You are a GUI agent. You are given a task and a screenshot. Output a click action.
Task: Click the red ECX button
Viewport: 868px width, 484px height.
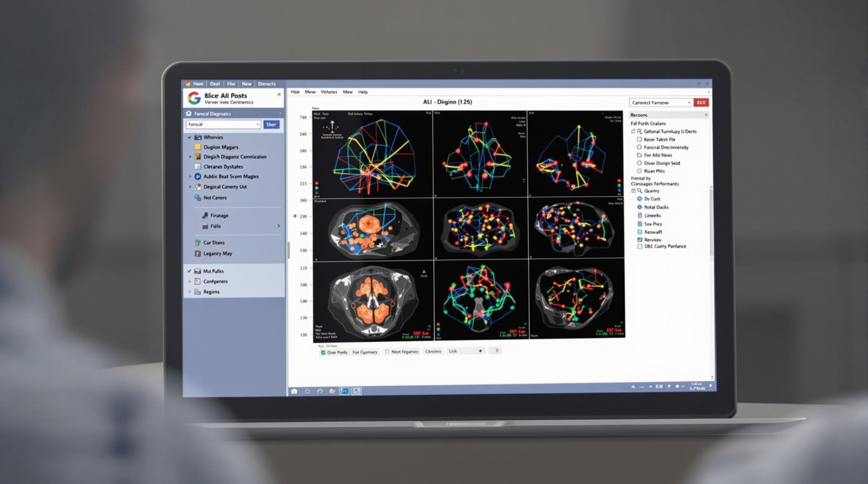(x=701, y=103)
